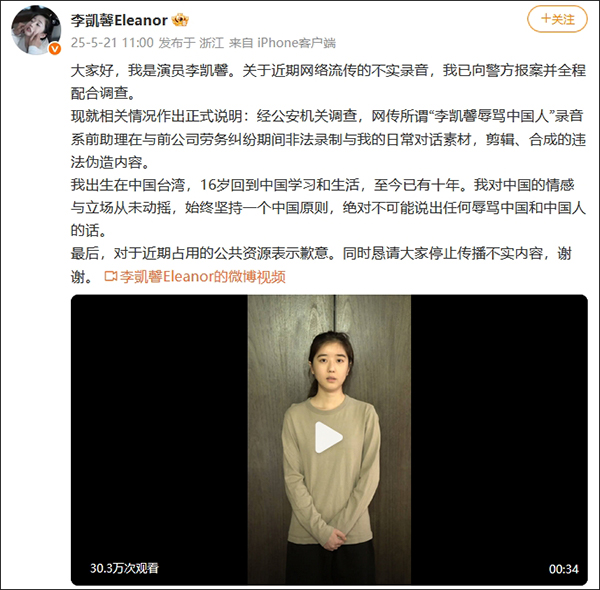Click the 30.3万次观看 view count
The height and width of the screenshot is (590, 600).
(x=124, y=568)
